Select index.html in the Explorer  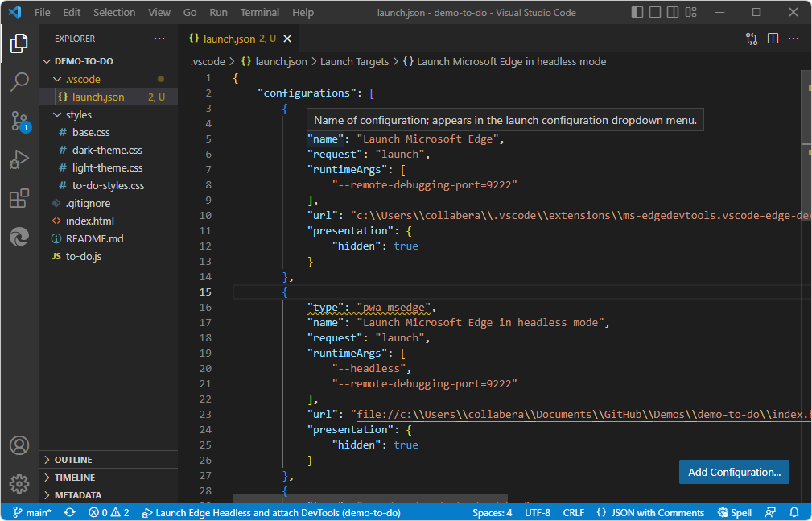coord(89,221)
